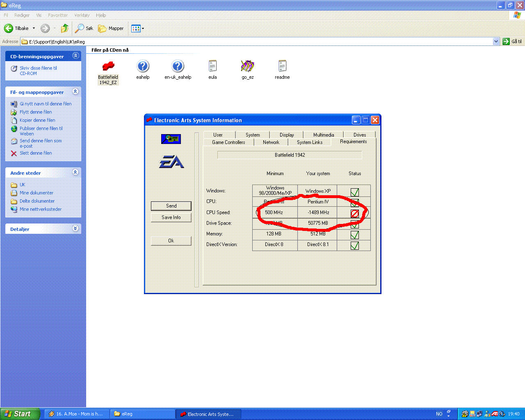Click the -1489 MHz value cell
The image size is (525, 420).
point(318,212)
